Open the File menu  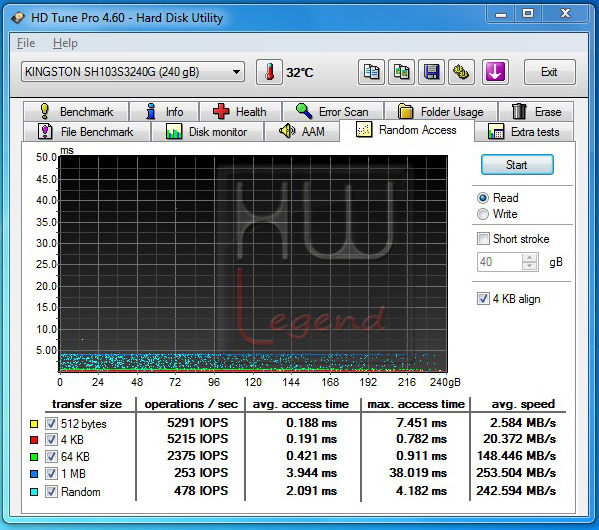(26, 43)
